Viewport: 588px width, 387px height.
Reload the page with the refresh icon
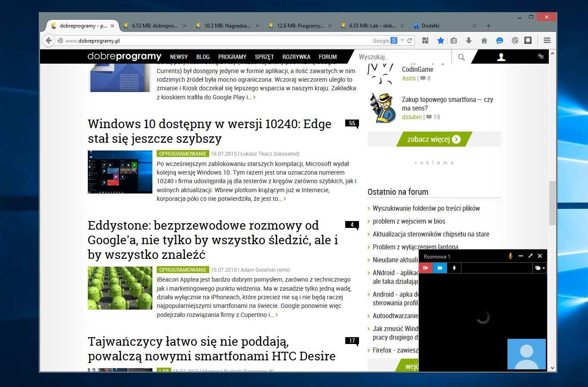409,41
